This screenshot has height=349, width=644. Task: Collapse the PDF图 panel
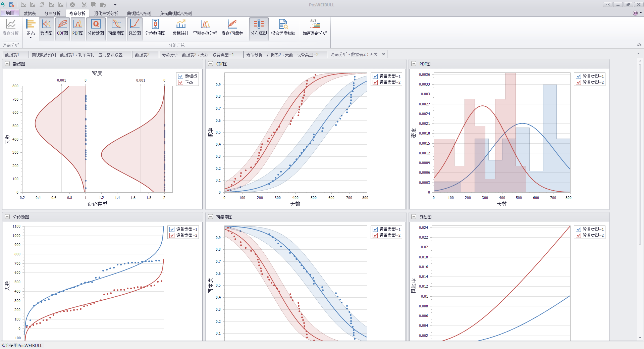click(414, 64)
